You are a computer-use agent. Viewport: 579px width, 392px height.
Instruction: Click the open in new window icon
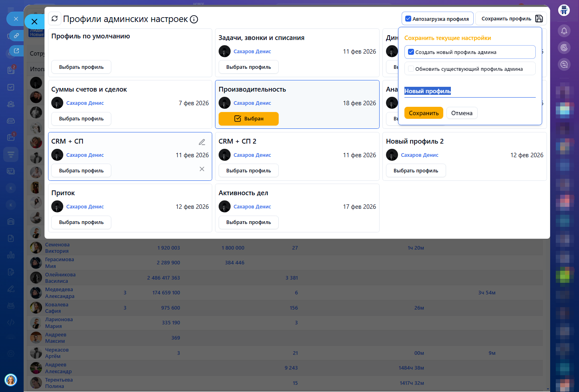[x=16, y=51]
